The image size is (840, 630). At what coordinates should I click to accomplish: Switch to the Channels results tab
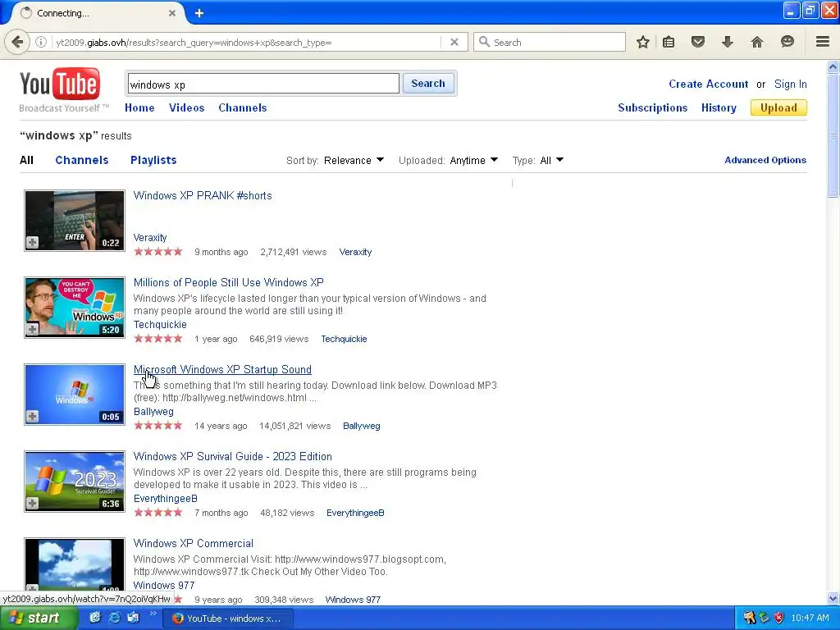coord(81,160)
